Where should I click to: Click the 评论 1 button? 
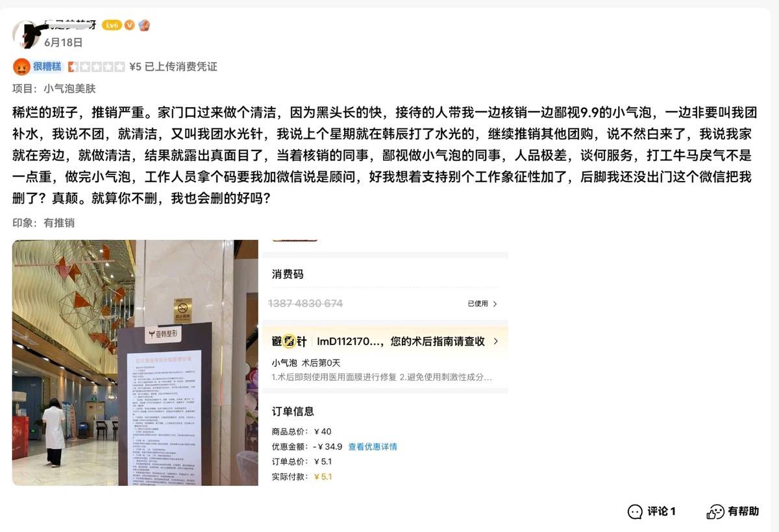pyautogui.click(x=652, y=511)
